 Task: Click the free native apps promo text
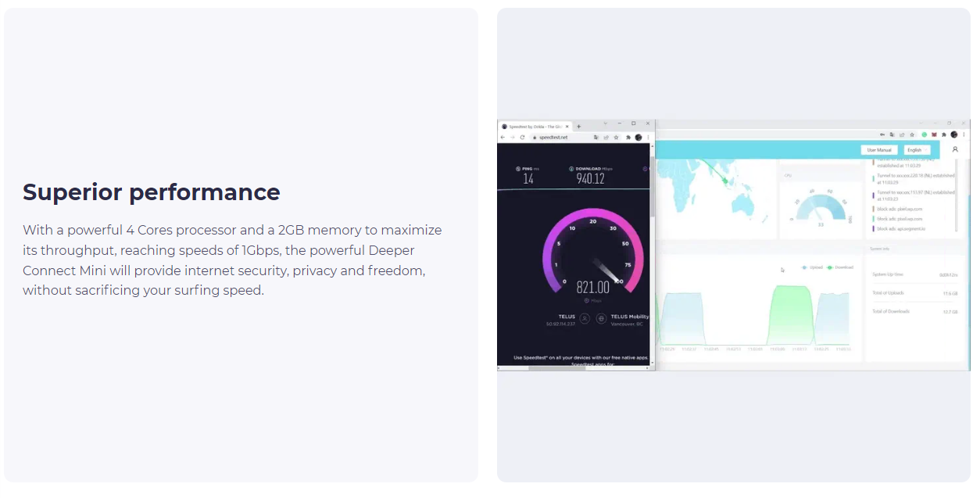pos(581,357)
